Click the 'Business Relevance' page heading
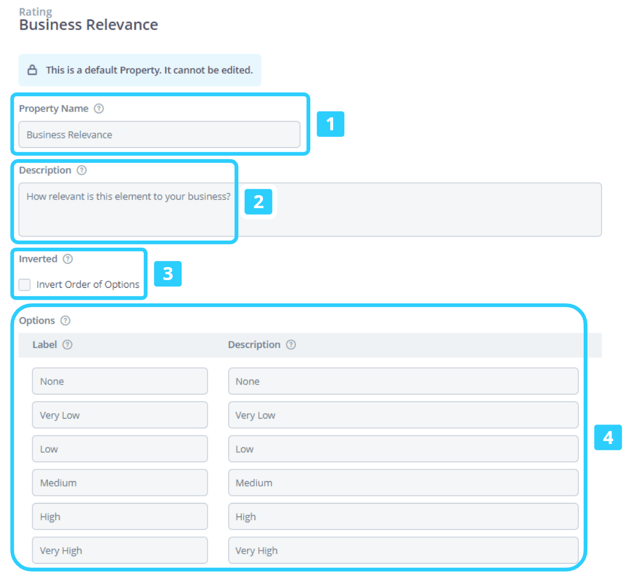Screen dimensions: 628x579 (89, 25)
